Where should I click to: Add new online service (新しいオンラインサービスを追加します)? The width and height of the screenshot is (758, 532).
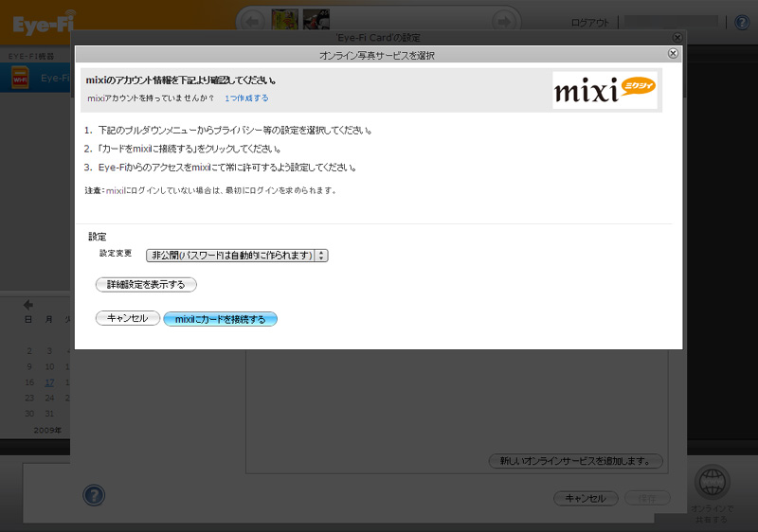pos(575,461)
